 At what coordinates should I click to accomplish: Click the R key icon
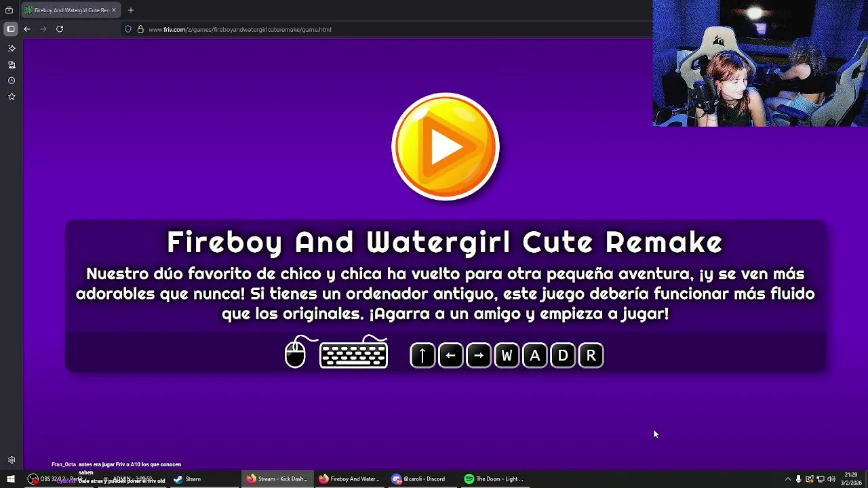pyautogui.click(x=591, y=355)
